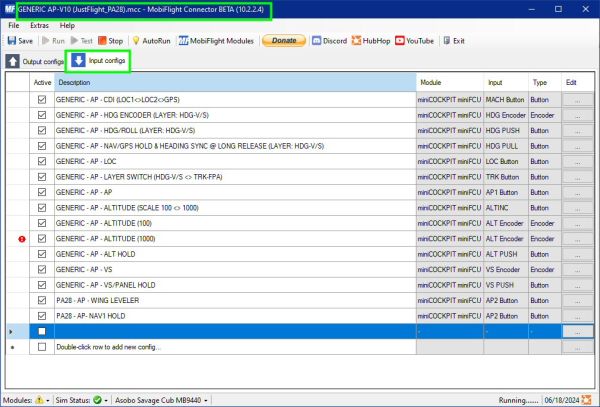Switch to Input configs tab
Screen dimensions: 600x407
point(98,60)
